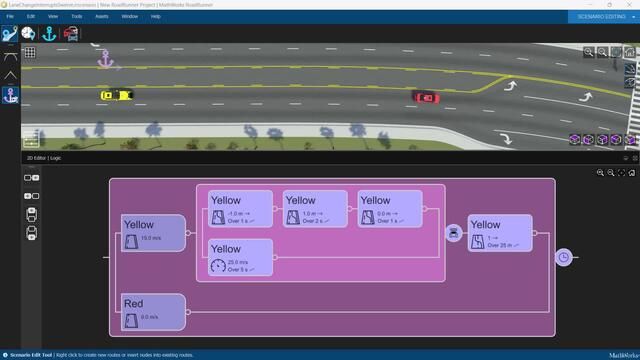Zoom out on the Logic editor
640x360 pixels.
[x=611, y=173]
